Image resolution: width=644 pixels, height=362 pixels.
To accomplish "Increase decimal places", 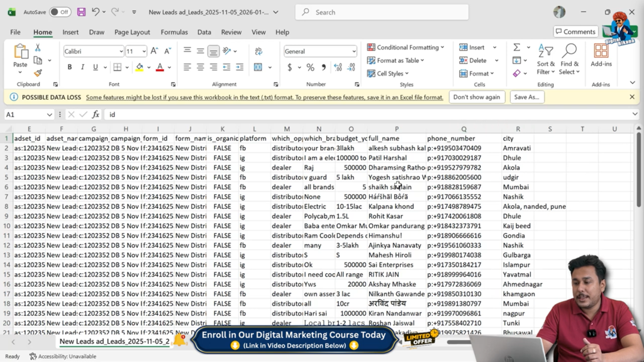I will 337,66.
